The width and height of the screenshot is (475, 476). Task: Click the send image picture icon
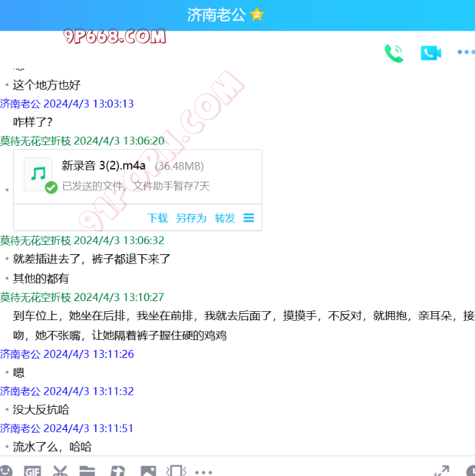(x=148, y=471)
